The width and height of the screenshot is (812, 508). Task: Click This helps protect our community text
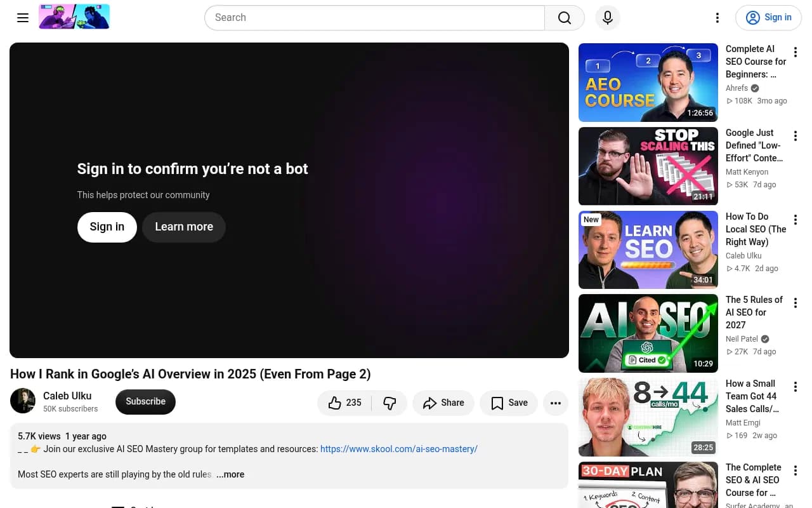143,195
